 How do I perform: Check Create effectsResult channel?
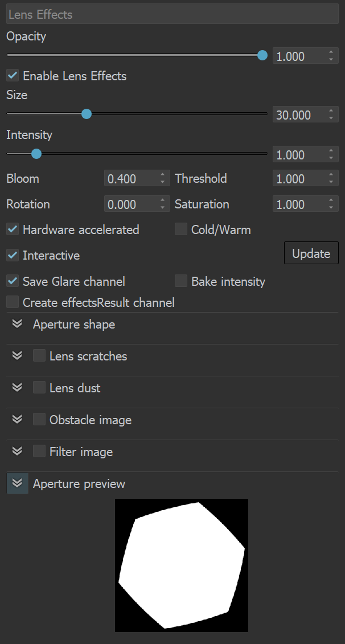pos(12,302)
